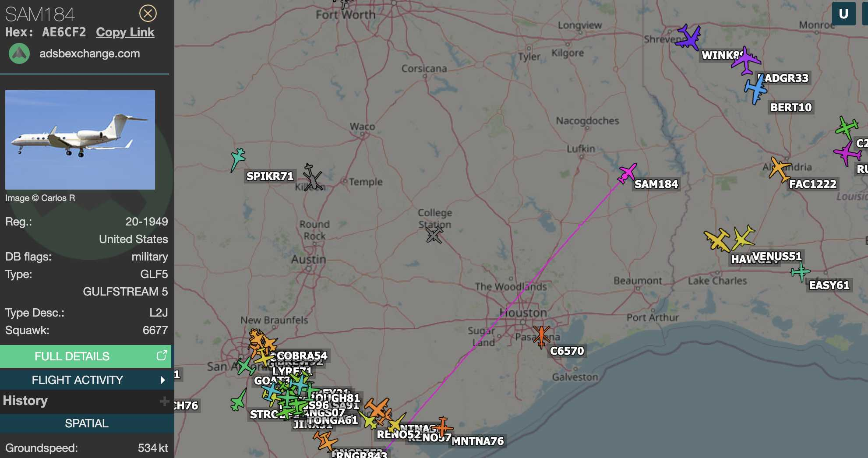Open the Gulfstream aircraft photo thumbnail
Image resolution: width=868 pixels, height=458 pixels.
80,140
